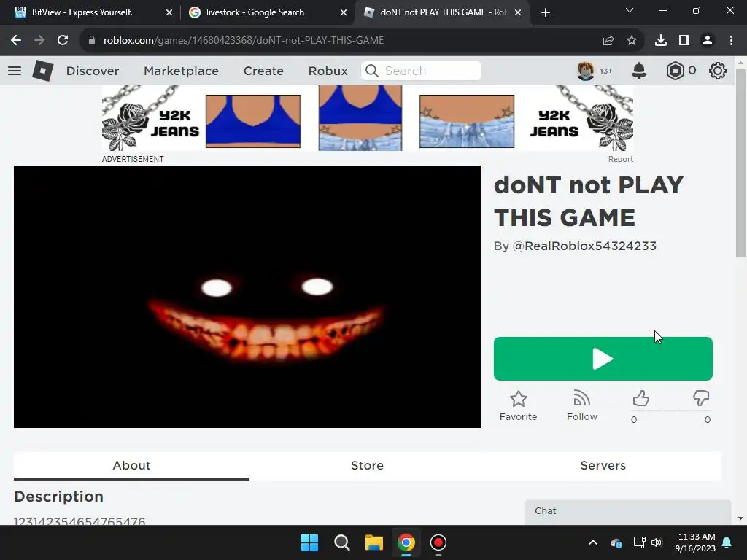Add the game to Favorites
The height and width of the screenshot is (560, 747).
coord(519,405)
